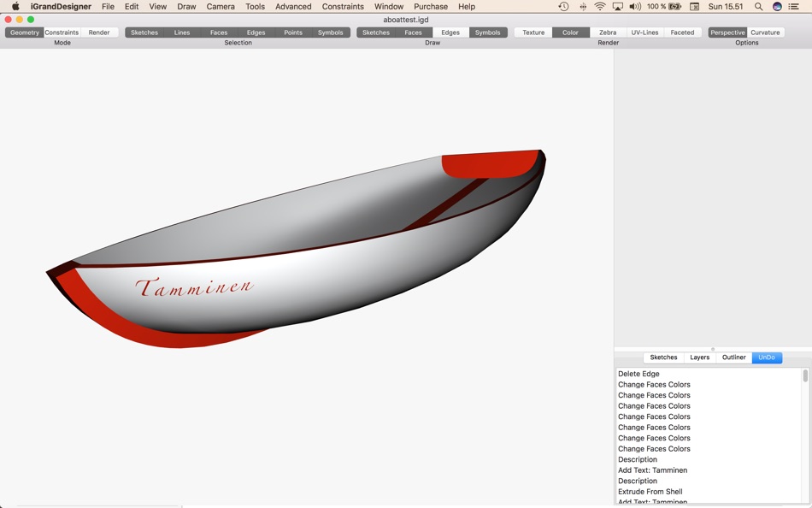Viewport: 812px width, 508px height.
Task: Open the Tools menu
Action: [256, 6]
